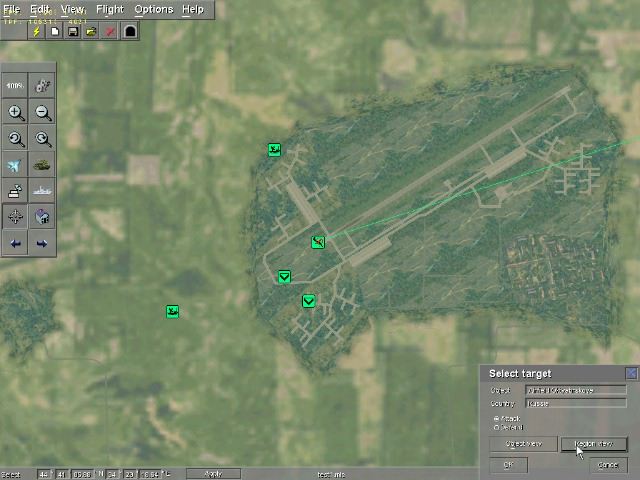Image resolution: width=640 pixels, height=480 pixels.
Task: Open the Flight menu
Action: (110, 9)
